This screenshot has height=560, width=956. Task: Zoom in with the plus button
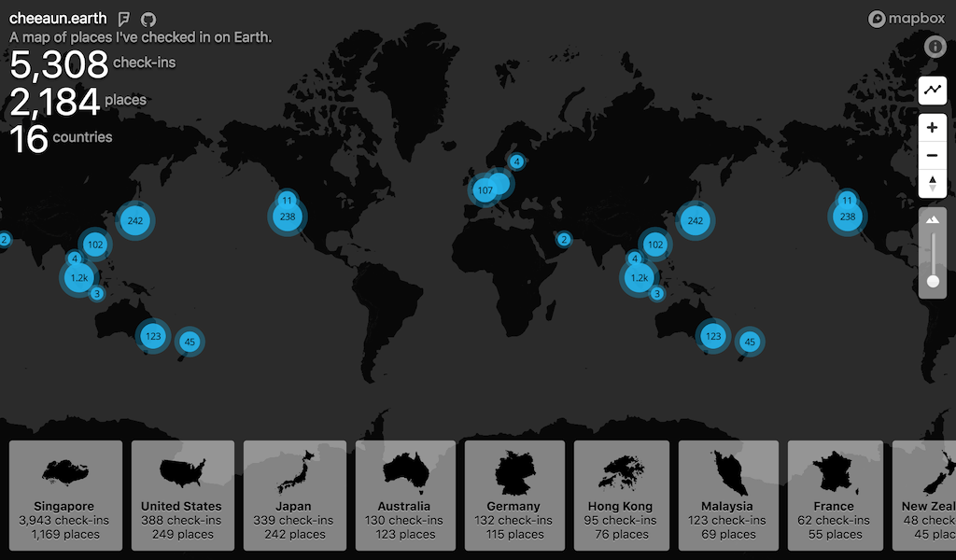click(933, 128)
